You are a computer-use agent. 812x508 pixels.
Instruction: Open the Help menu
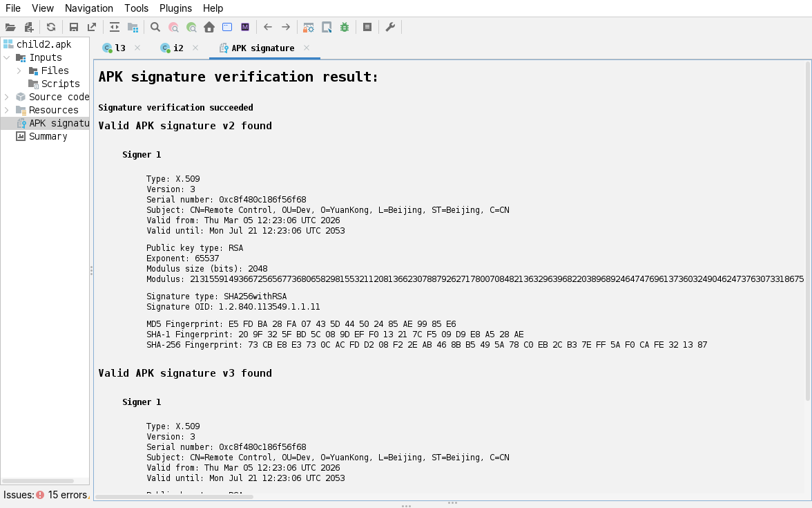coord(213,8)
